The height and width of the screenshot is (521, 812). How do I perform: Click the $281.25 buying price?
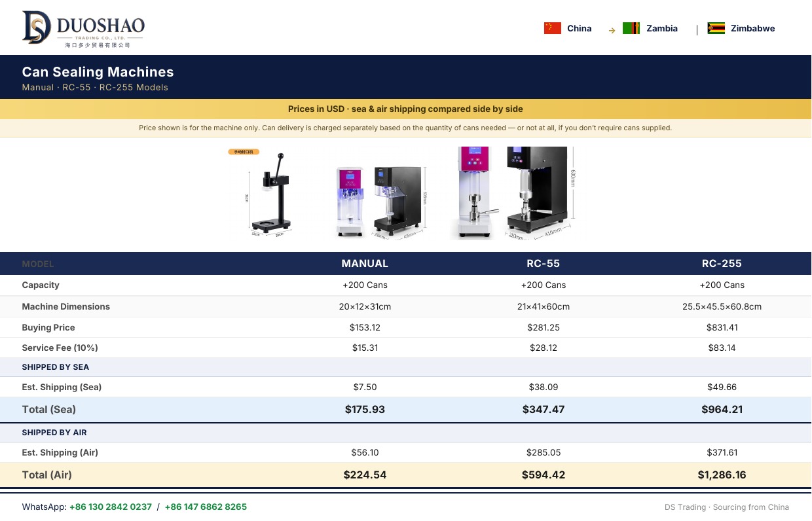[x=544, y=327]
